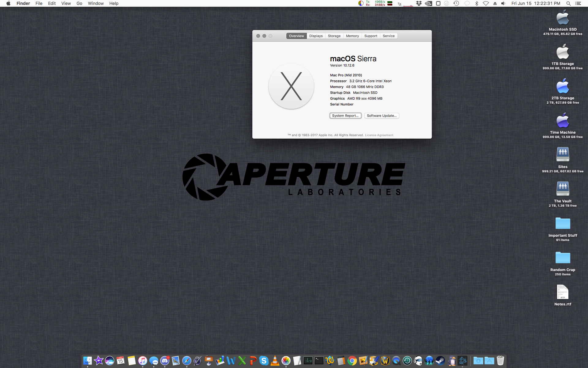Open Numbers from the dock
This screenshot has width=588, height=368.
pos(220,361)
